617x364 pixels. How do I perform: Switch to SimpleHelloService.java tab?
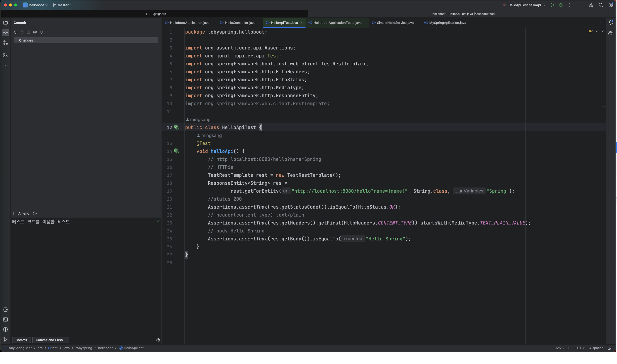tap(393, 23)
